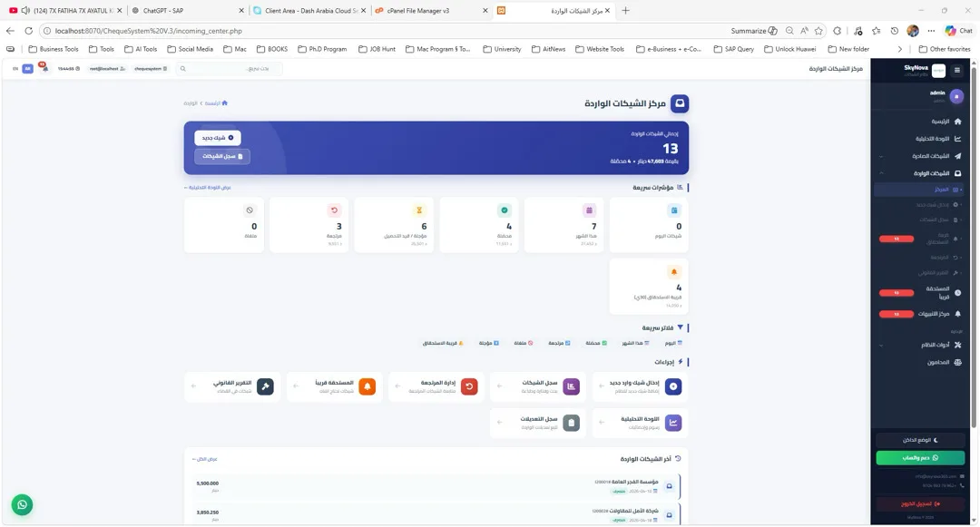This screenshot has height=527, width=980.
Task: Click the orange المستحقة قريباً action icon
Action: pos(367,386)
